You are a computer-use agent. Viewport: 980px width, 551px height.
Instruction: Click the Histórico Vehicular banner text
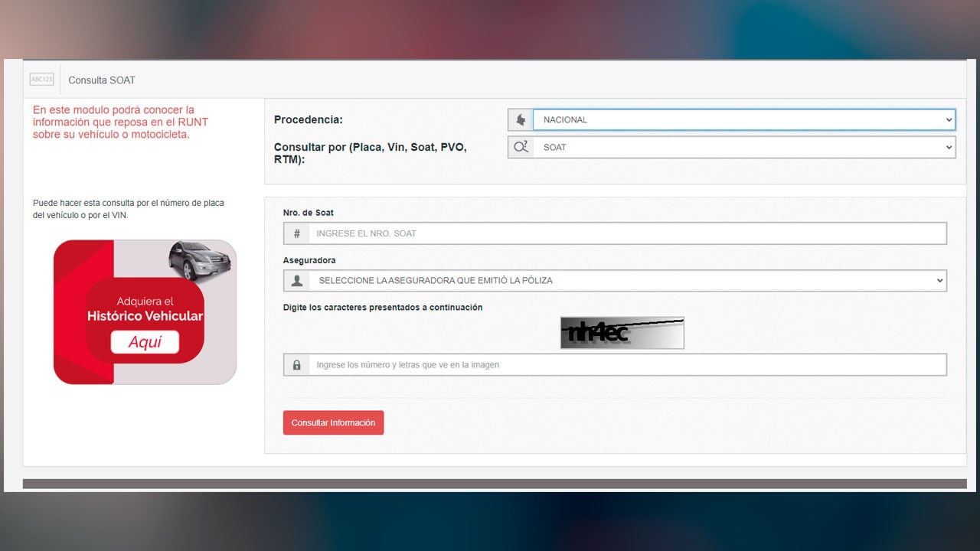(x=145, y=316)
